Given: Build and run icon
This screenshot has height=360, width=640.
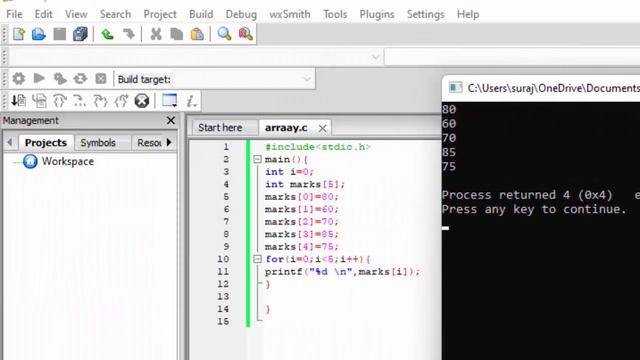Looking at the screenshot, I should coord(60,78).
